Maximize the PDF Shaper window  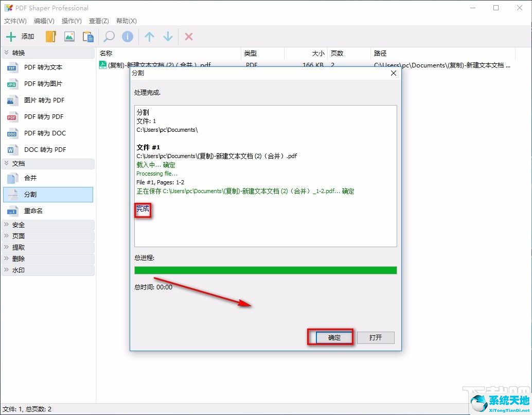496,8
